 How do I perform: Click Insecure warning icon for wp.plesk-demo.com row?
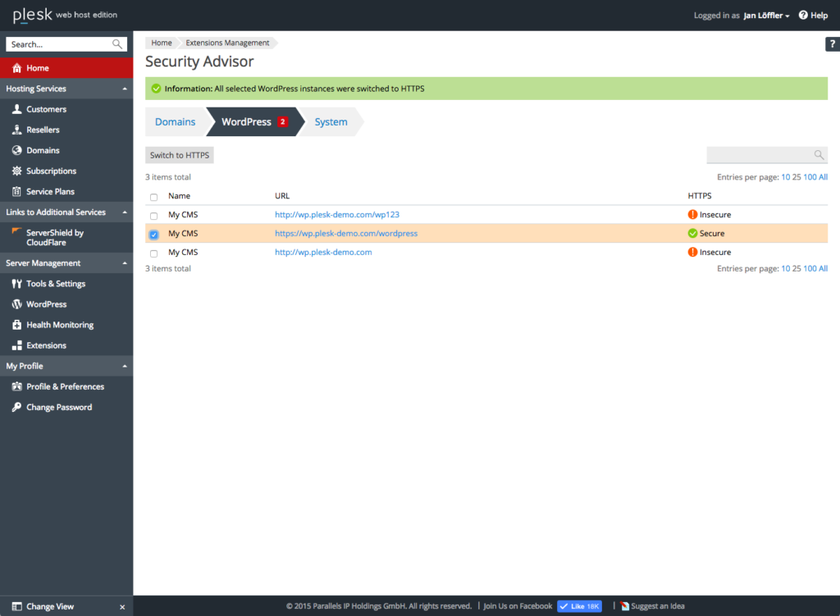tap(692, 253)
